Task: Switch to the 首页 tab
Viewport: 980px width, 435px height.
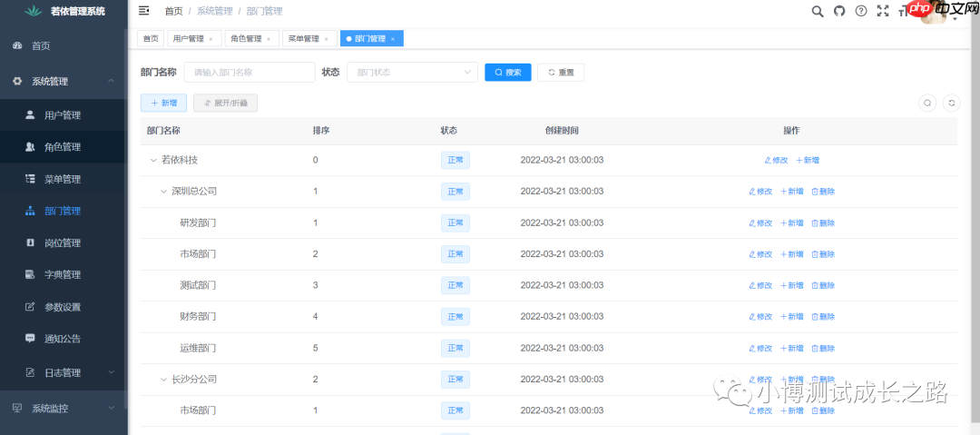Action: tap(151, 39)
